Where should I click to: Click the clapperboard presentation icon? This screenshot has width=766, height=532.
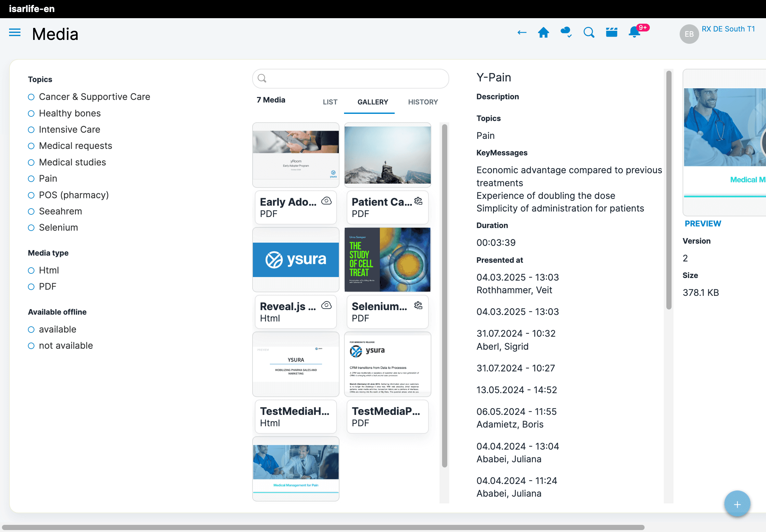pyautogui.click(x=611, y=33)
